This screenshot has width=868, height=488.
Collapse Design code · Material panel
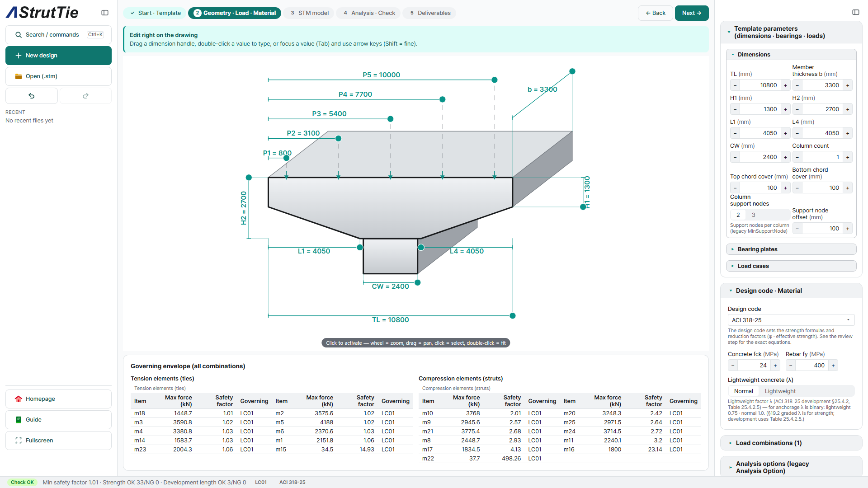(791, 291)
